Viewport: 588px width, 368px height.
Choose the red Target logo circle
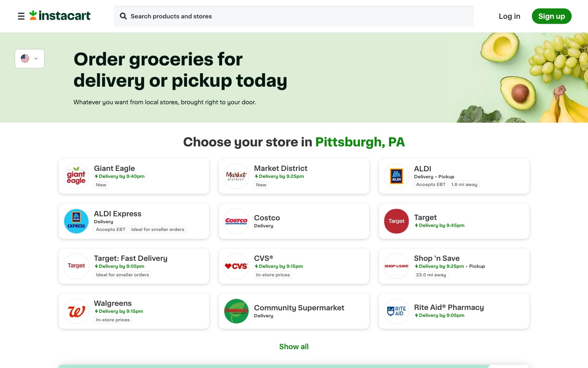pos(396,221)
